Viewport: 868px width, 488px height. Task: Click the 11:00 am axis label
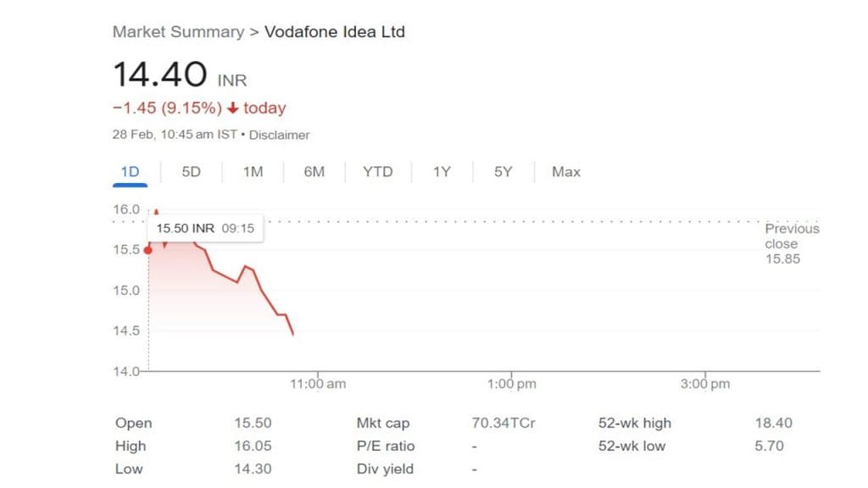318,384
